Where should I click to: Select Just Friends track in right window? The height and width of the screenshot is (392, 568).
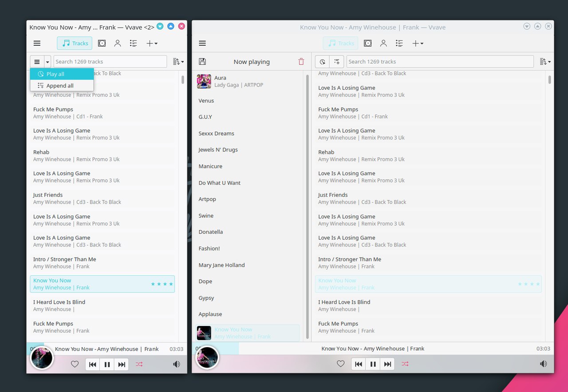tap(428, 198)
